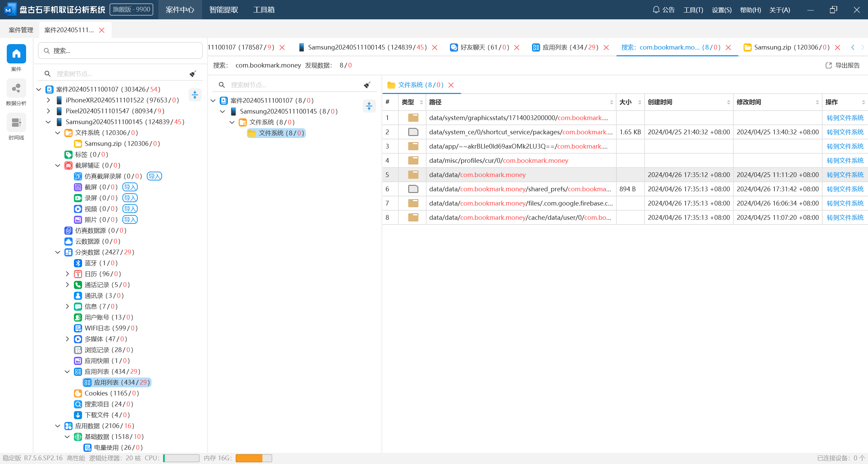Click the file icon in result row 2
The height and width of the screenshot is (464, 868).
413,132
